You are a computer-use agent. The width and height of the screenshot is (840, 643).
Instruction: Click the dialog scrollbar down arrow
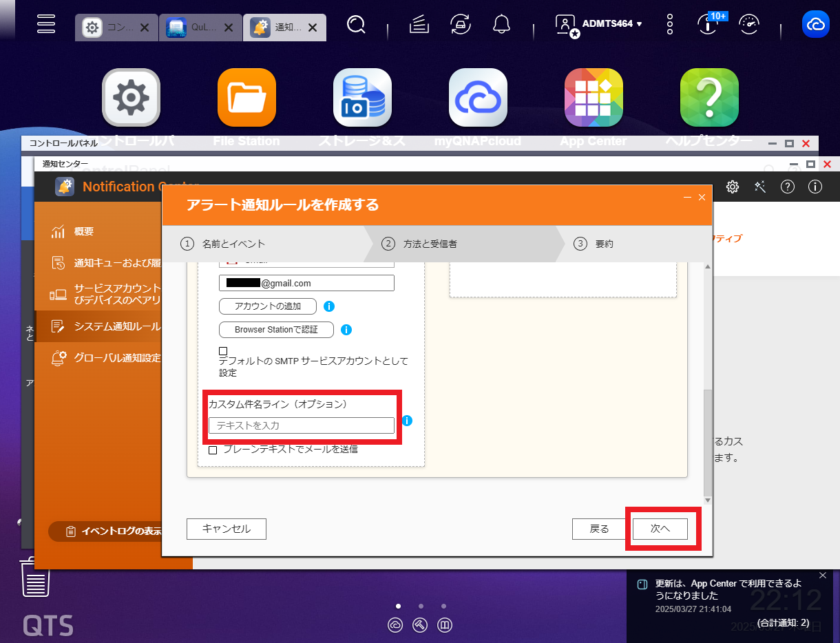pyautogui.click(x=708, y=500)
